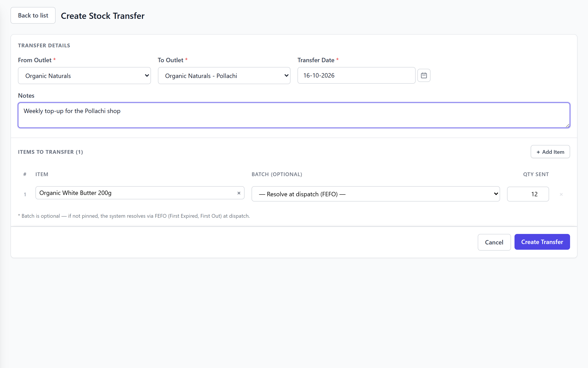Click inside the Notes text area

click(294, 115)
